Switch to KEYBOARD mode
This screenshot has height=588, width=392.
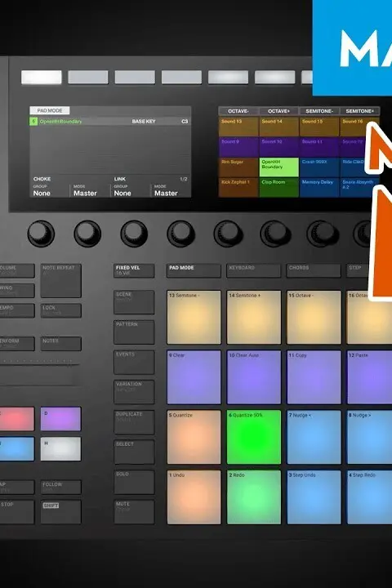253,270
